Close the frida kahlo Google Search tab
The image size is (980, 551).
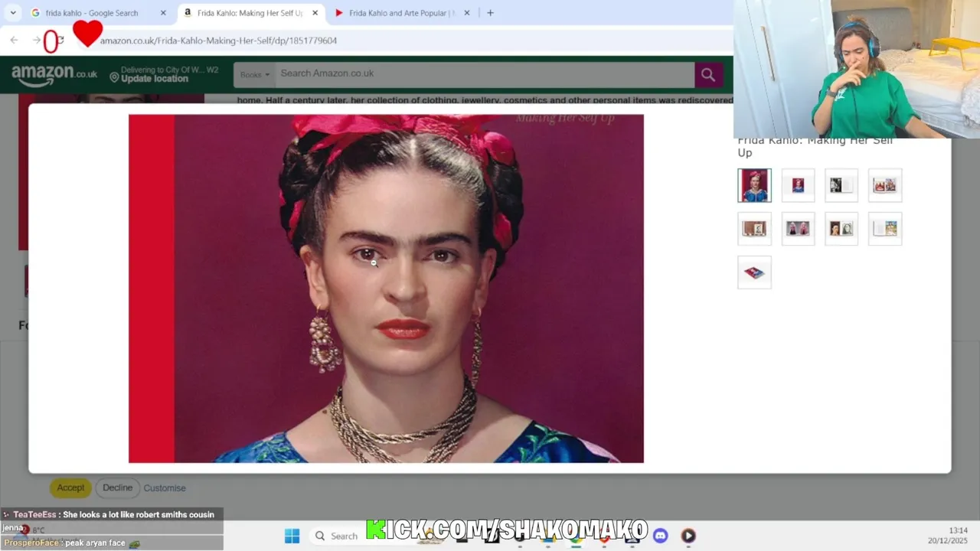click(163, 13)
